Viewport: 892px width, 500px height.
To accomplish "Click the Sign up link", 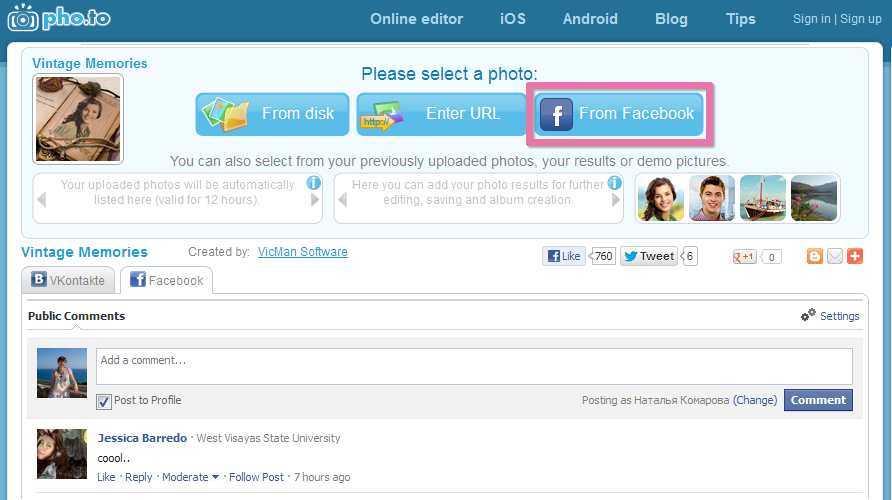I will click(x=861, y=19).
